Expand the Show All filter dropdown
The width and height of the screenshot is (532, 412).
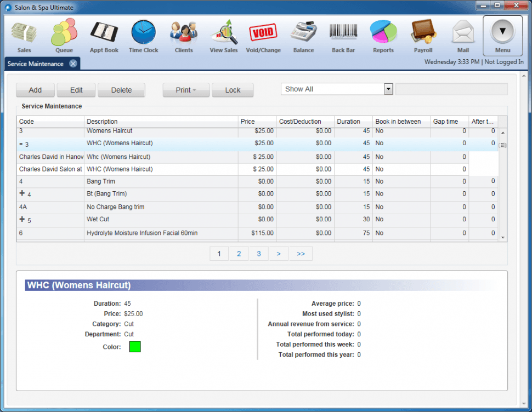(388, 89)
